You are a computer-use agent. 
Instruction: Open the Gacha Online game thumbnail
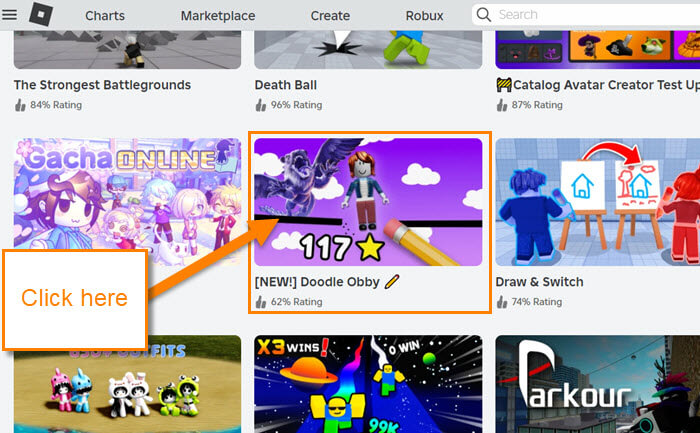[127, 202]
